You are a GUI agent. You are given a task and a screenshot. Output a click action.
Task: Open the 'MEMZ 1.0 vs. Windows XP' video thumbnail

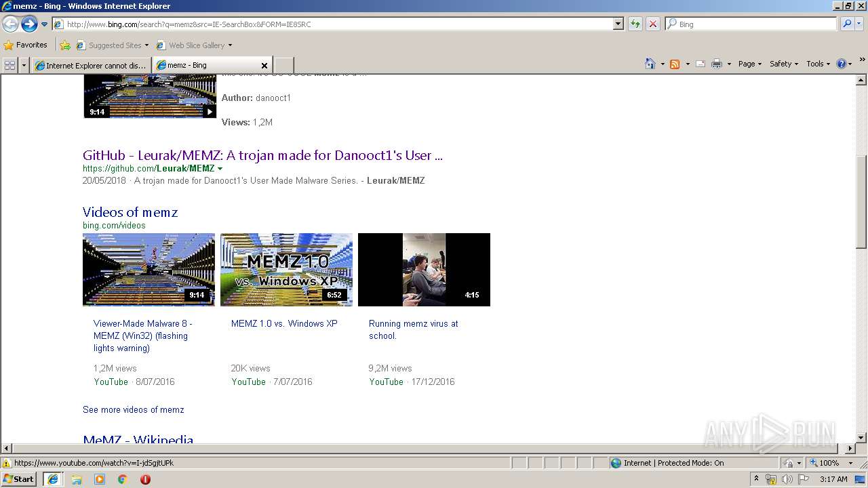coord(286,270)
